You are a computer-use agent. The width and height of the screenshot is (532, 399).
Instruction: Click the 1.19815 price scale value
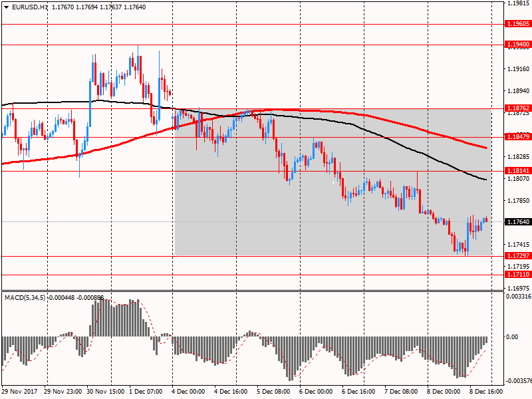tap(518, 3)
